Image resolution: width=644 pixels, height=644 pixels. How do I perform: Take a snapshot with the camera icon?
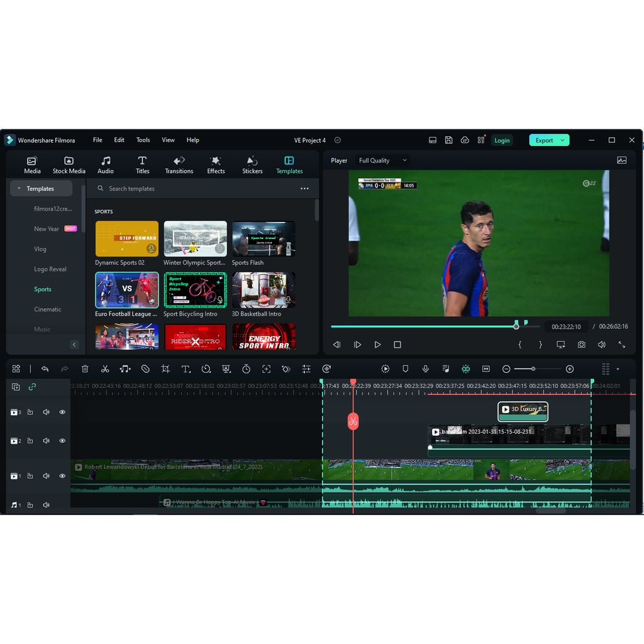[581, 345]
